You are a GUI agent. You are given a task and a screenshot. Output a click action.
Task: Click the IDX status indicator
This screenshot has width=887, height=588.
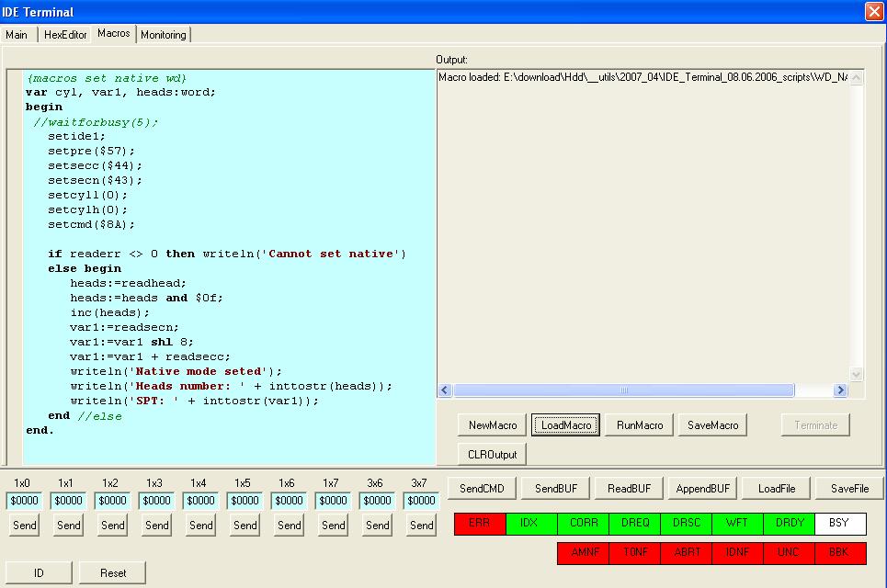click(531, 524)
